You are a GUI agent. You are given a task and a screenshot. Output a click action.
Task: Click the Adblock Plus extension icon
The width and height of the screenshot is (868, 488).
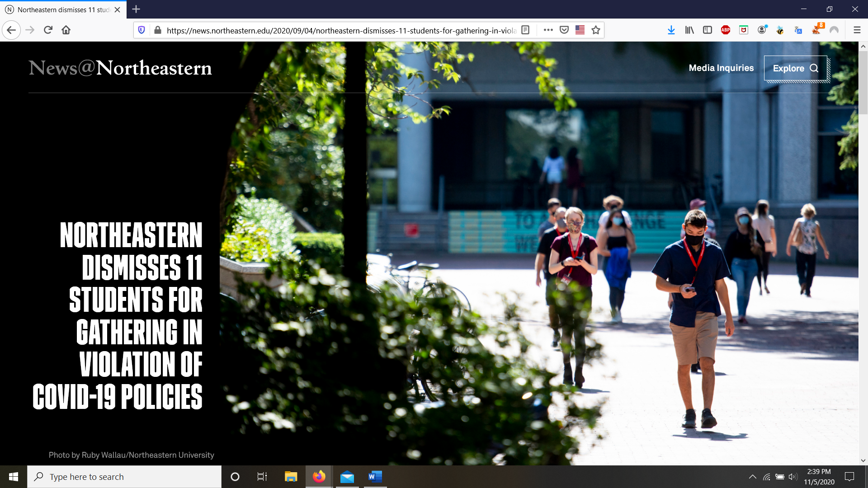(x=726, y=30)
